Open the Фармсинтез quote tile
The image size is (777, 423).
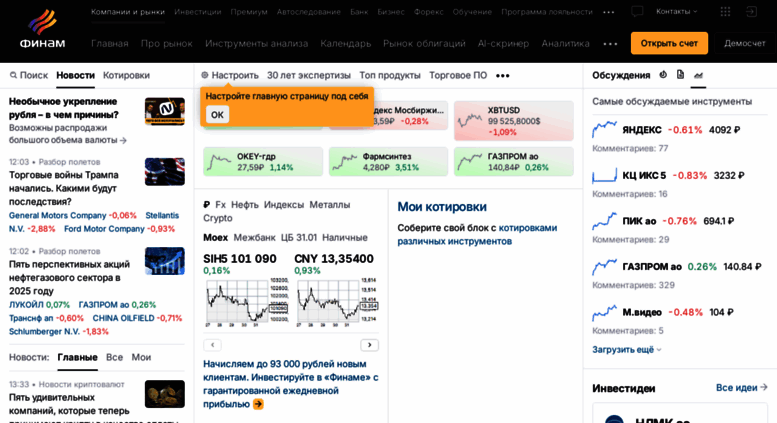tap(388, 161)
